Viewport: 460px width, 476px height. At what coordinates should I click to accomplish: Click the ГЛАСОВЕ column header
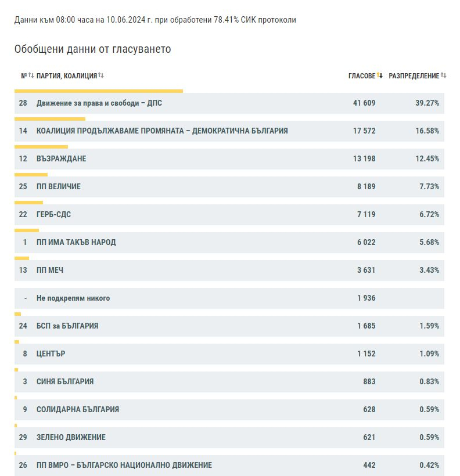pos(362,75)
